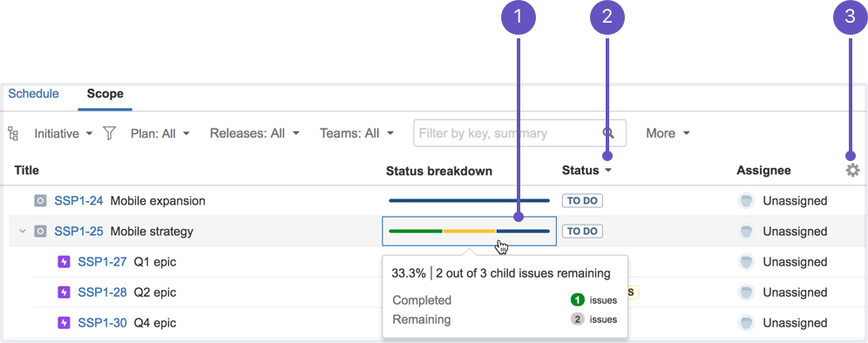The image size is (868, 343).
Task: Expand the Status column dropdown arrow
Action: [x=608, y=171]
